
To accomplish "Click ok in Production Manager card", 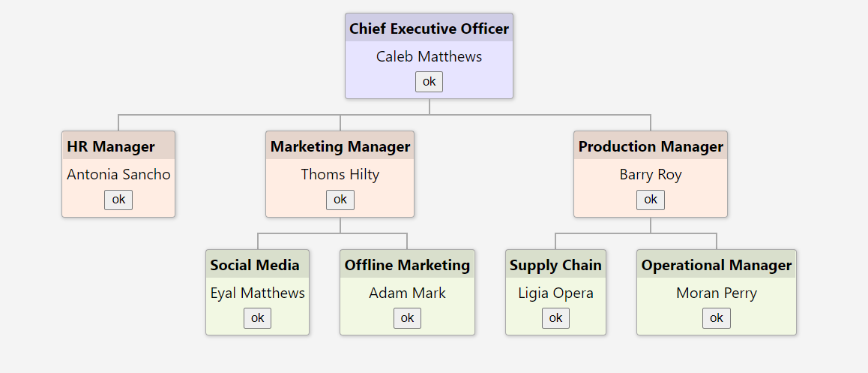I will (651, 200).
